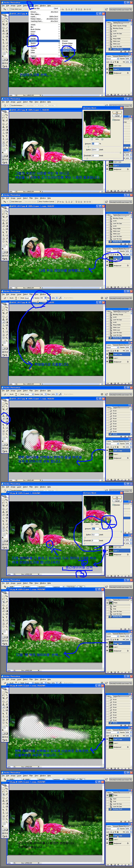Hide Background layer beside Unsharp Mask dialog, Radius 214.4
The width and height of the screenshot is (134, 868).
click(107, 169)
